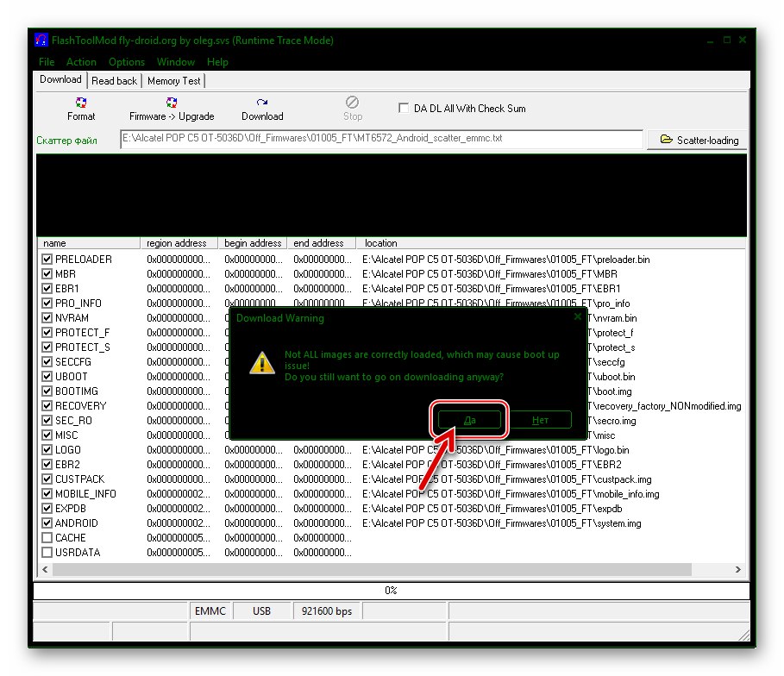
Task: Check the CACHE partition checkbox
Action: coord(47,537)
